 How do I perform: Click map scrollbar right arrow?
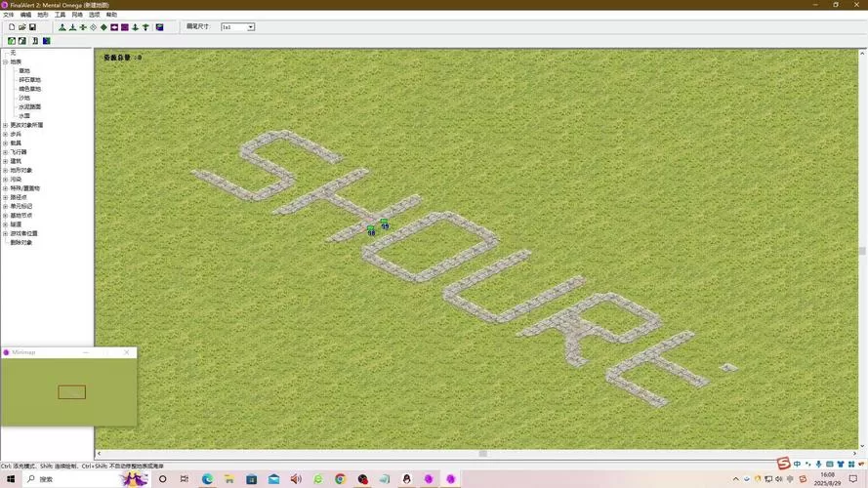click(x=854, y=454)
